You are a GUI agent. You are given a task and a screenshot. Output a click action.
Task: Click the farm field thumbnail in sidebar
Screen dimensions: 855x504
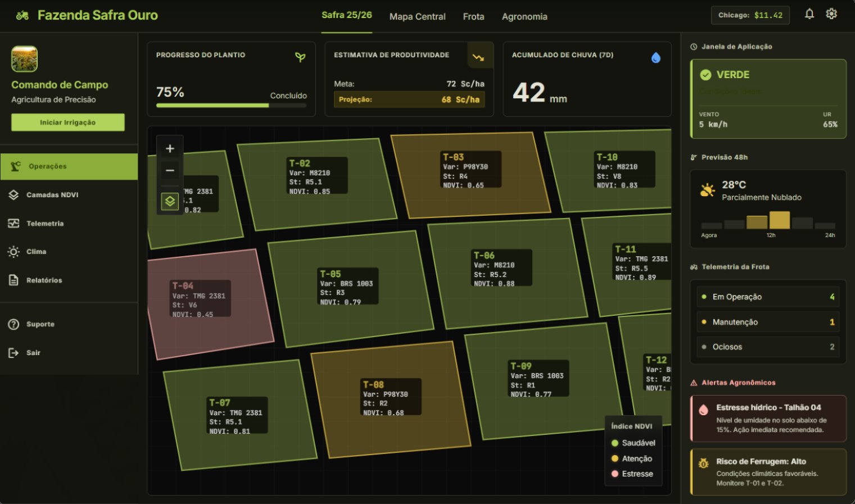24,59
